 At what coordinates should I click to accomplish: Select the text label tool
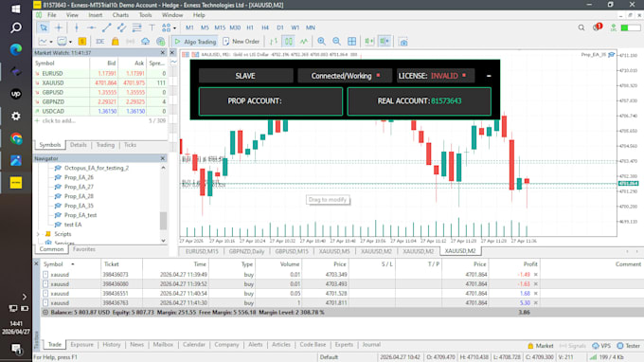[x=152, y=27]
